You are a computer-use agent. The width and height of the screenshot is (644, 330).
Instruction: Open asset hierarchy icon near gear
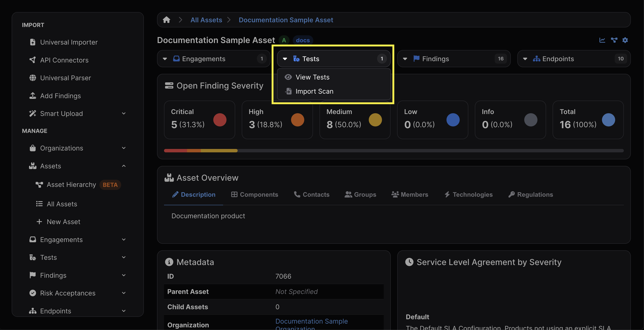pyautogui.click(x=614, y=40)
